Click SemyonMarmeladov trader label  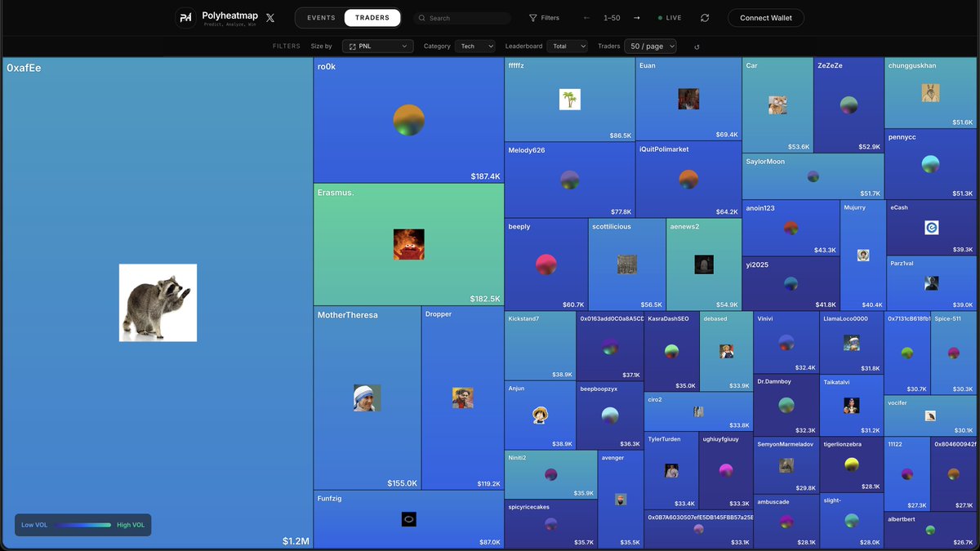(x=785, y=444)
